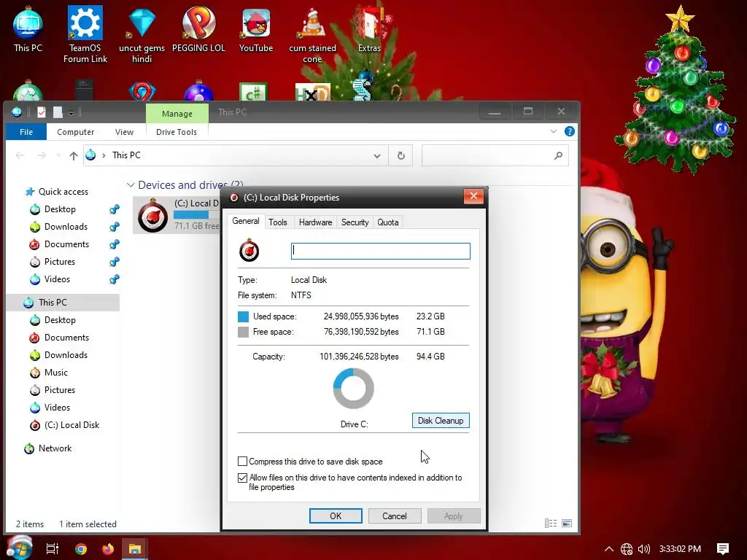Screen dimensions: 747x560
Task: Select Network in the navigation pane
Action: (x=55, y=448)
